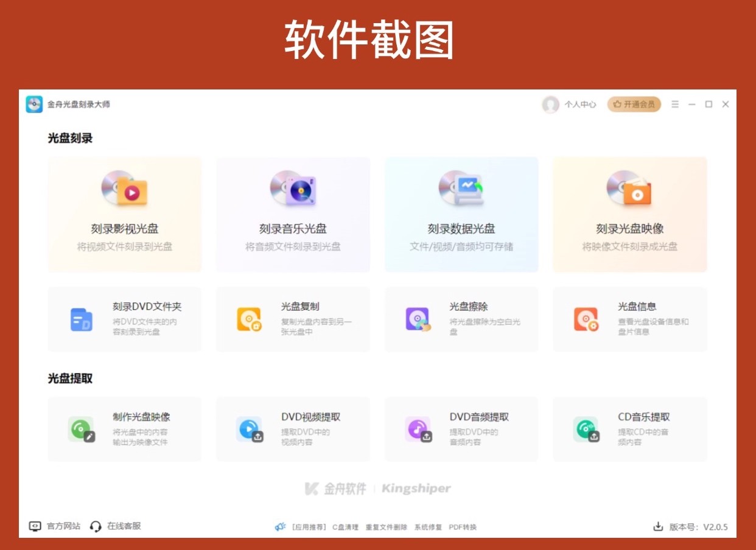
Task: Click the 光盘擦除 purple icon
Action: (x=418, y=319)
